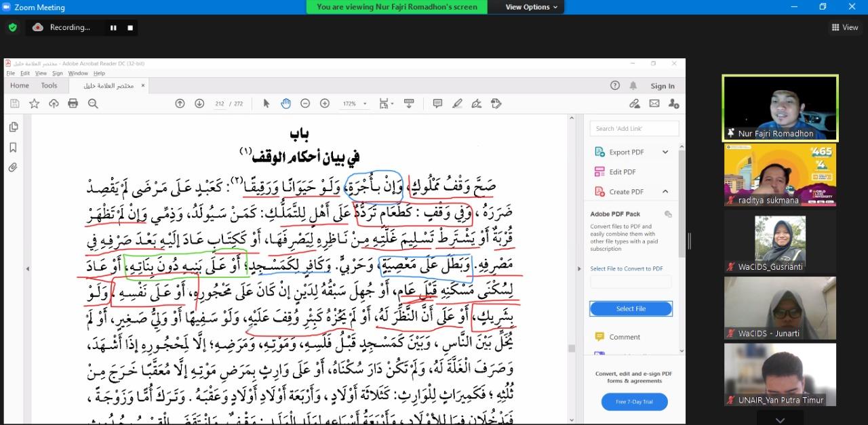Select the Highlight text pen tool
The image size is (868, 425).
coord(457,104)
